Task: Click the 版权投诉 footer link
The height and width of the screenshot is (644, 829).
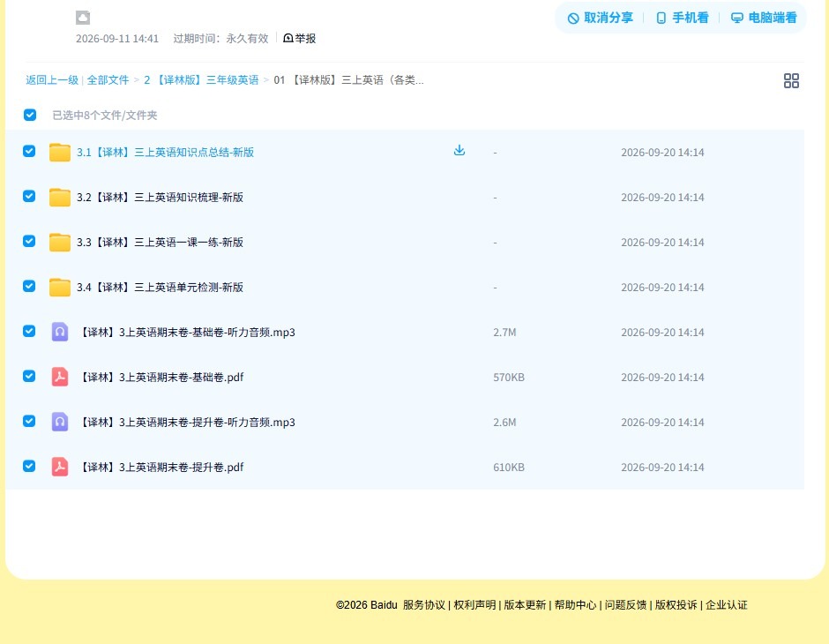Action: coord(676,605)
